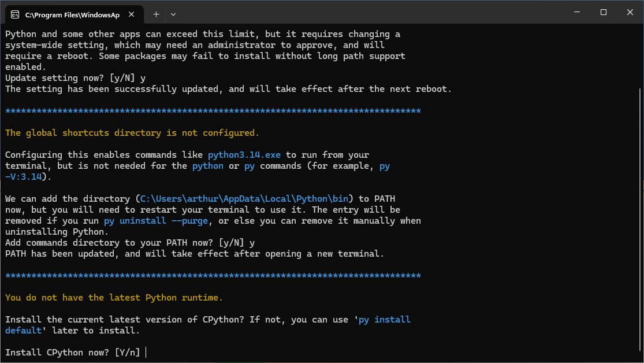Close the terminal window
Image resolution: width=644 pixels, height=363 pixels.
630,12
